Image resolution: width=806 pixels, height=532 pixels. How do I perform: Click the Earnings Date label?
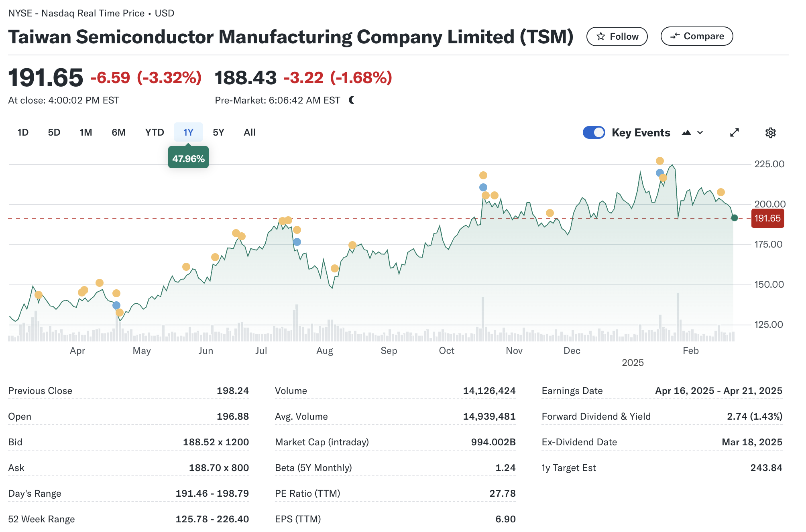pos(572,391)
